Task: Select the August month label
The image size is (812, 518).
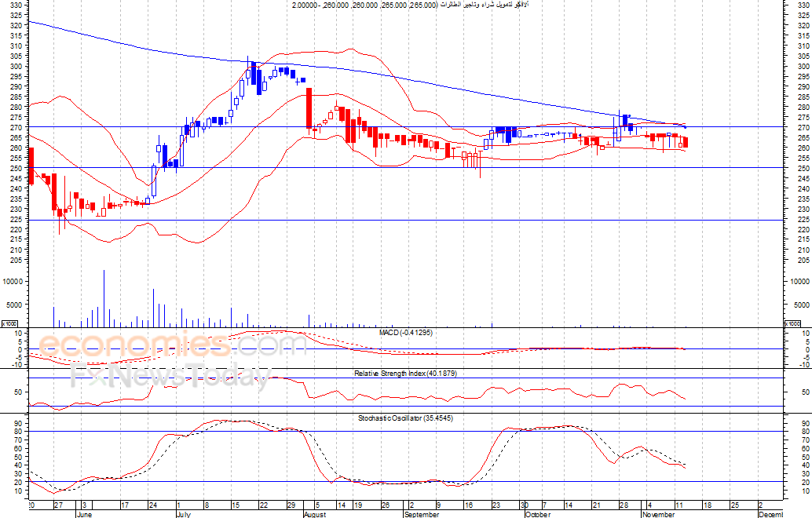Action: click(315, 514)
